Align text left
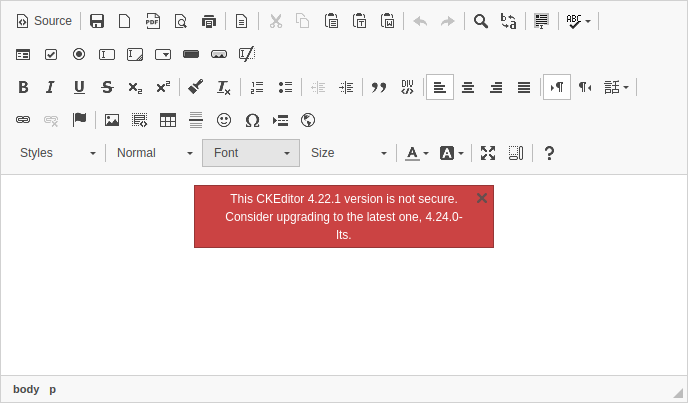688x403 pixels. (440, 87)
